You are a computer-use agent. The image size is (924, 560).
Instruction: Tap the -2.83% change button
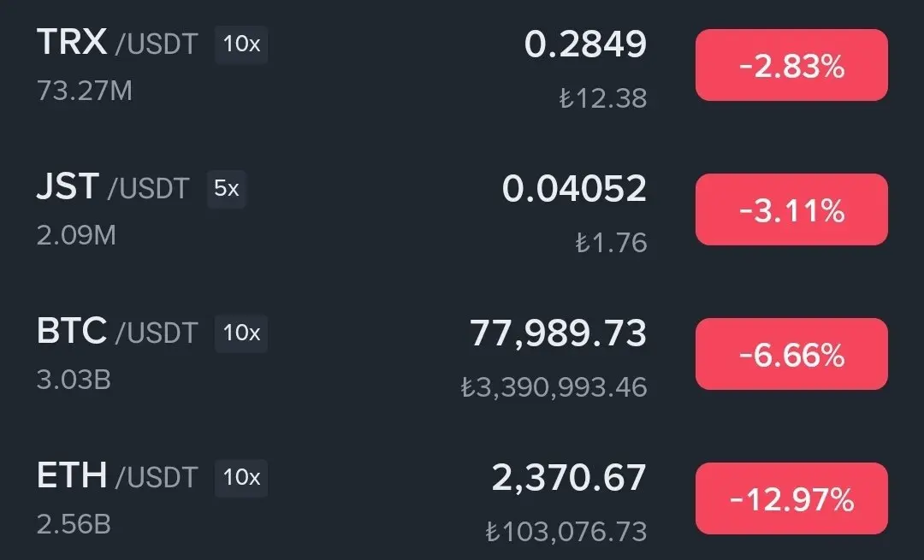(x=791, y=65)
